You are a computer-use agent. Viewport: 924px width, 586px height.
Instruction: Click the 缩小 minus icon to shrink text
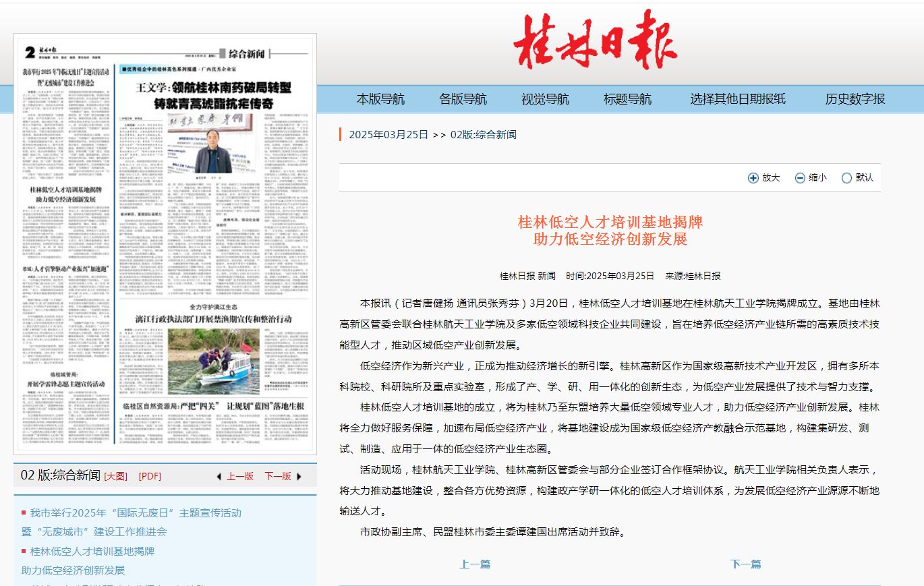[800, 178]
